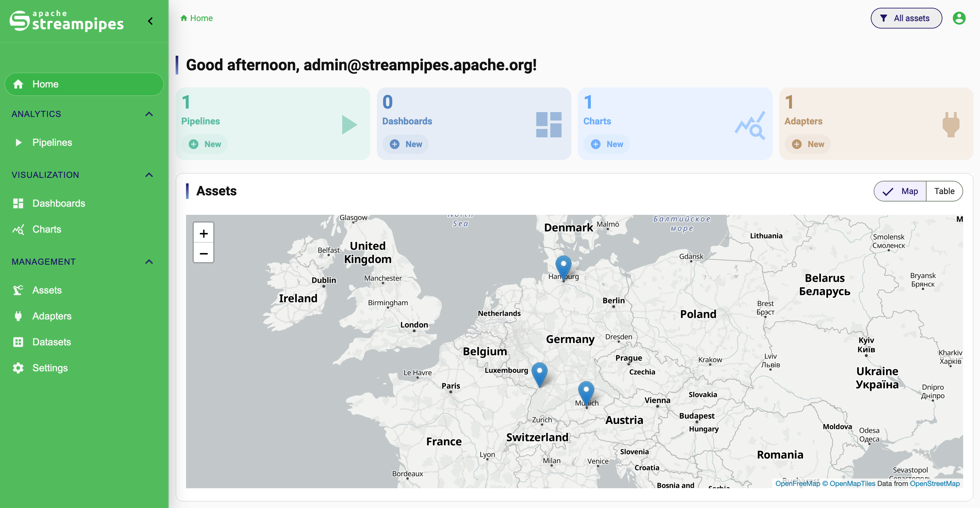
Task: Switch the Assets view to Map
Action: tap(900, 191)
